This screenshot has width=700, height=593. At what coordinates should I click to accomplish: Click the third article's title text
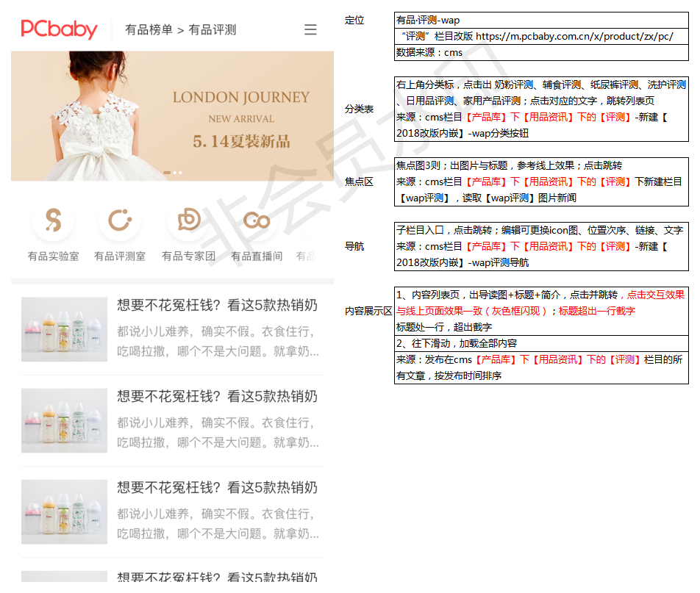point(217,488)
